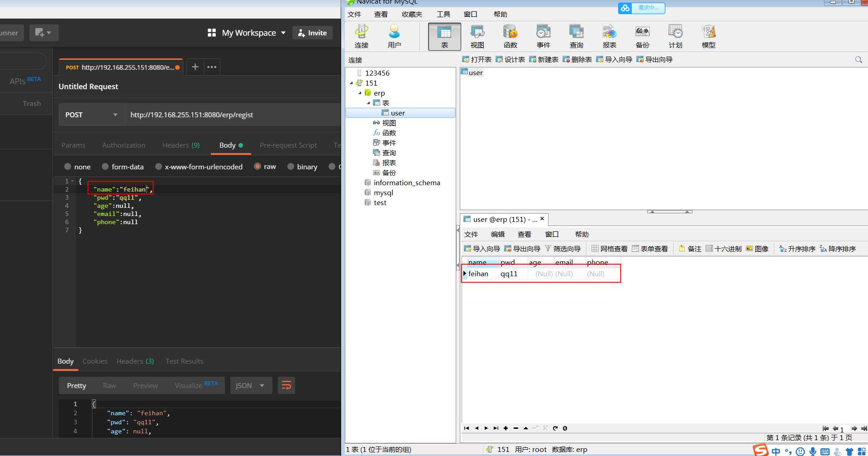
Task: Toggle the word wrap icon in response pane
Action: (x=286, y=385)
